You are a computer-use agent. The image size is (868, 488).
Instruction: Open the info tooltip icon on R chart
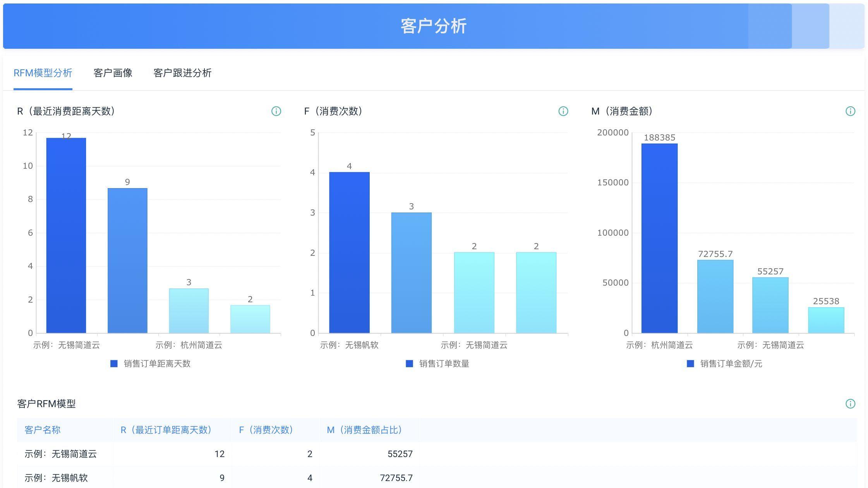[x=276, y=111]
